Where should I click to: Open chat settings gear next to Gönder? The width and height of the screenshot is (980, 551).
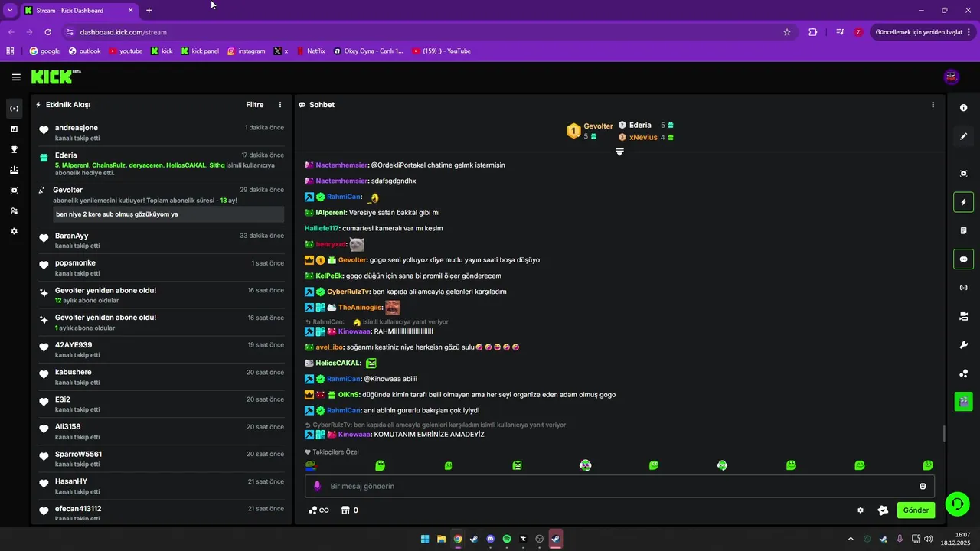[x=861, y=510]
